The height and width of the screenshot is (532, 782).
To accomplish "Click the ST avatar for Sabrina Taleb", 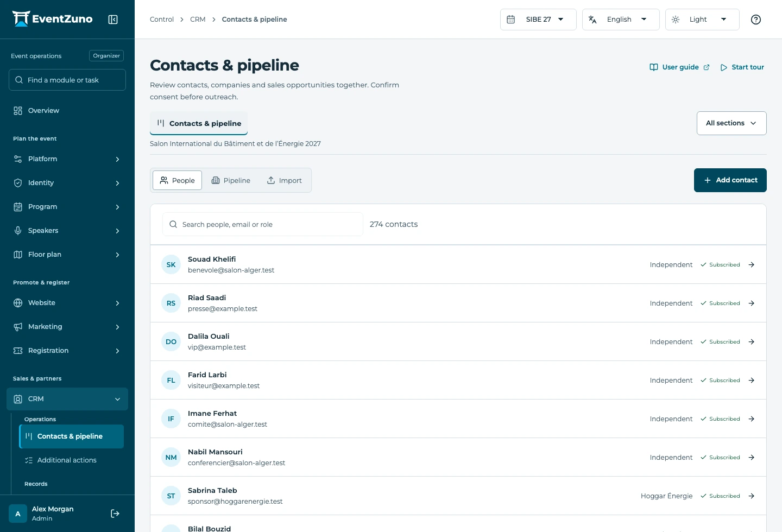I will (171, 496).
